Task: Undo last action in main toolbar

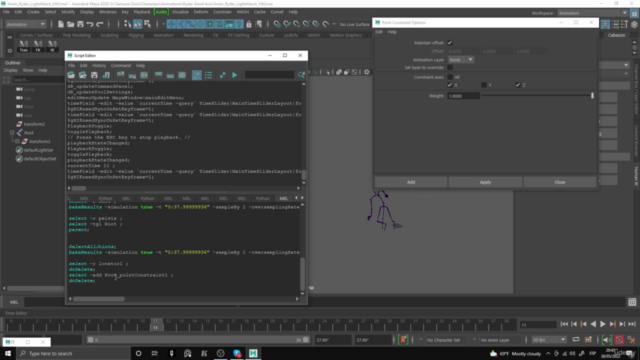Action: [90, 24]
